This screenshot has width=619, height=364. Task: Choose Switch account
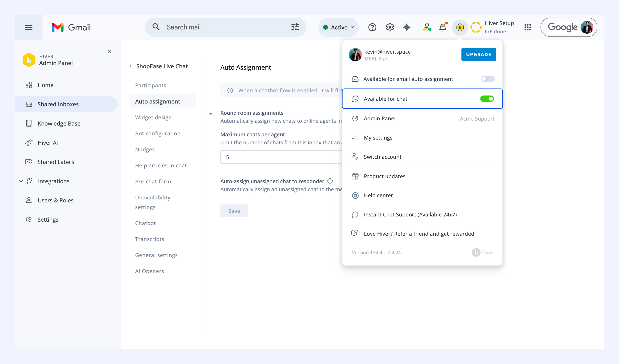422,157
